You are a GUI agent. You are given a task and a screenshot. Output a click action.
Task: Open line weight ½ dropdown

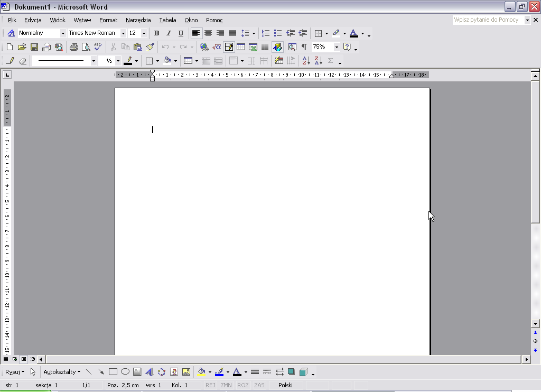118,61
